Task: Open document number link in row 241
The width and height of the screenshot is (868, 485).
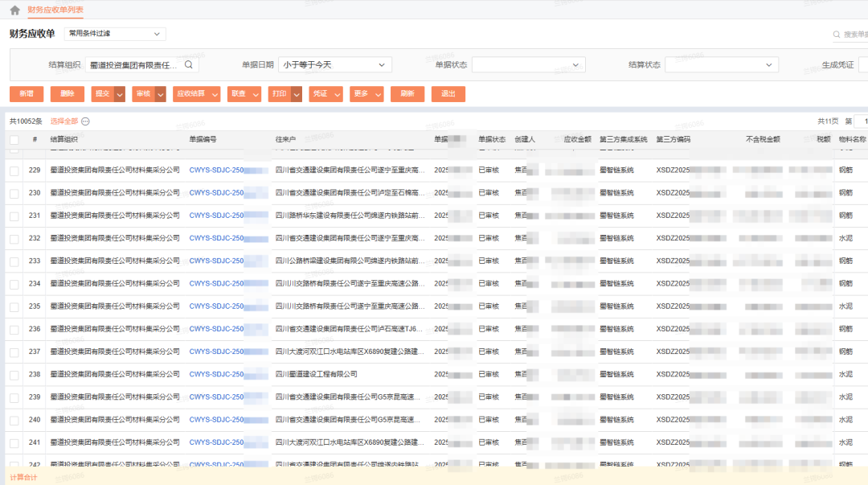Action: [228, 443]
